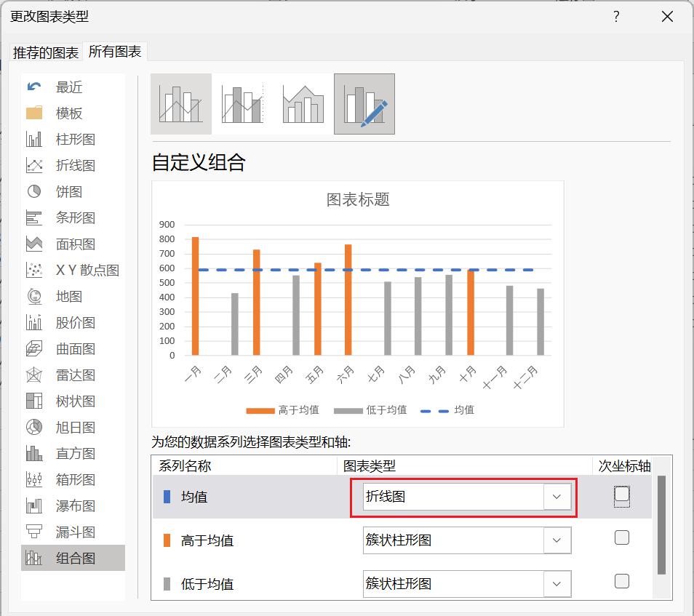Viewport: 694px width, 616px height.
Task: Enable secondary axis for 均值 series
Action: click(622, 494)
